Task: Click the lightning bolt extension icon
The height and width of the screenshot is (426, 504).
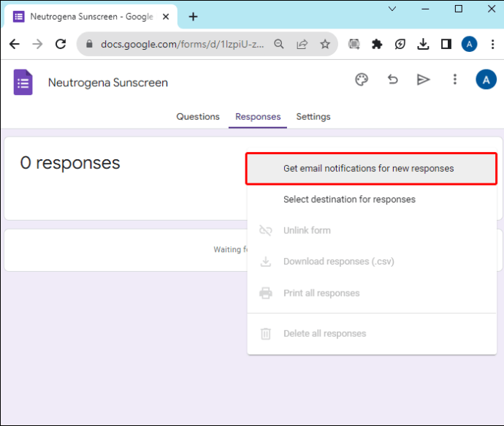Action: tap(400, 44)
